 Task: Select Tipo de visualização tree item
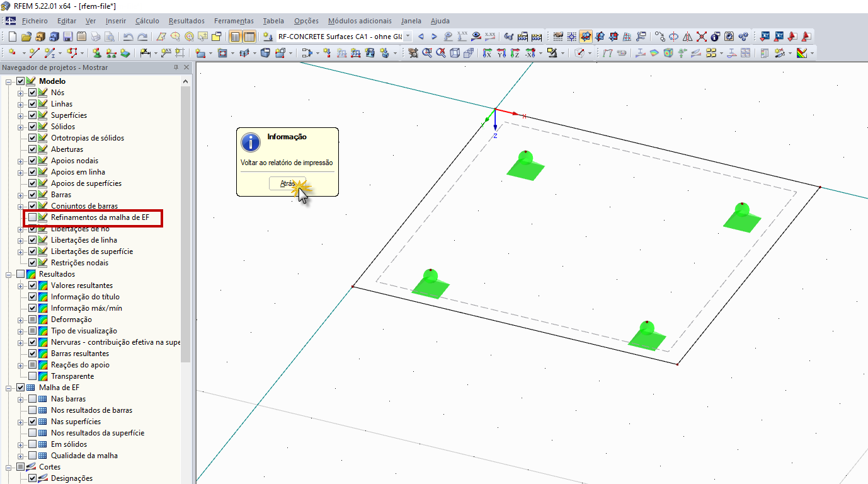pyautogui.click(x=84, y=331)
